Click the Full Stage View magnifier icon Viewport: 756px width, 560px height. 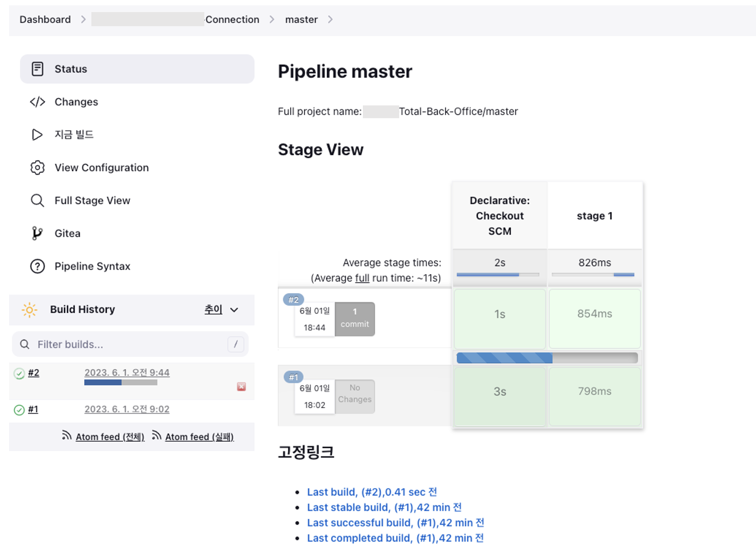(x=37, y=200)
